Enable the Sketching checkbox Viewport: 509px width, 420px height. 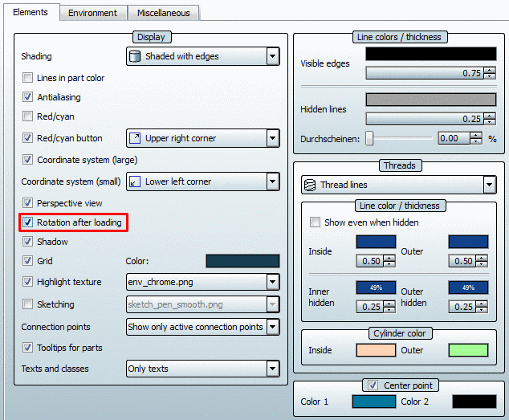27,304
